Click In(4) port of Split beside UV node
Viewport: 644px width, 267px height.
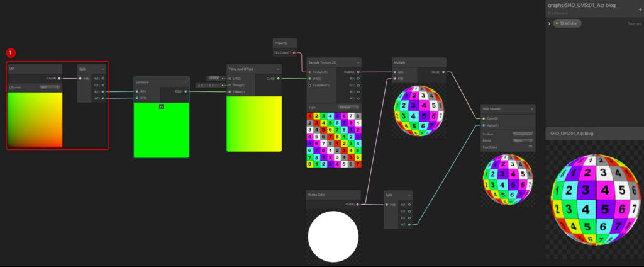[x=81, y=78]
